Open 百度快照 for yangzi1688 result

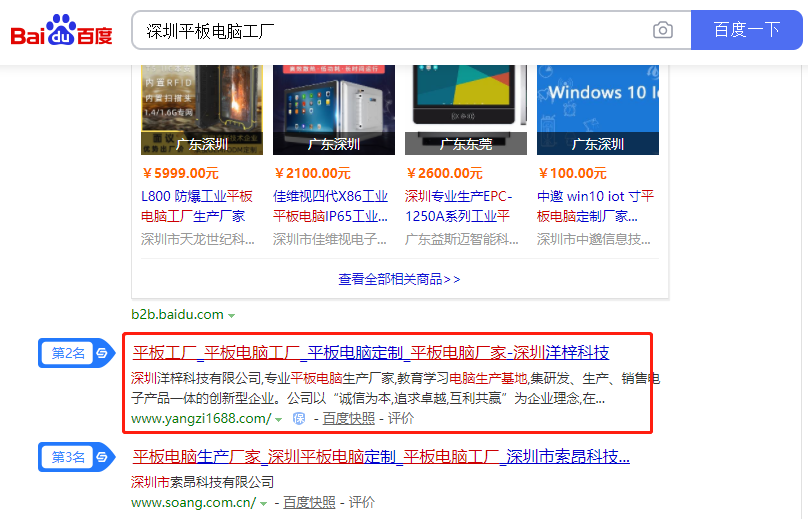coord(349,418)
